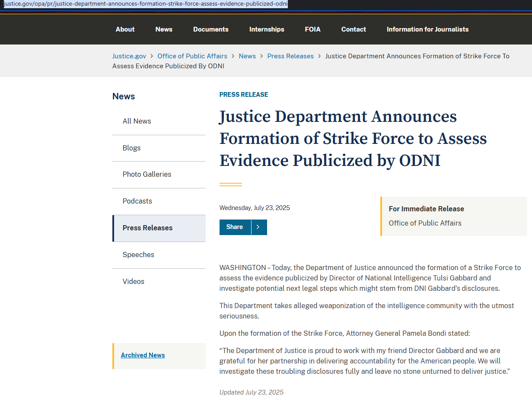Click the date Wednesday, July 23, 2025
Image resolution: width=532 pixels, height=398 pixels.
(255, 208)
